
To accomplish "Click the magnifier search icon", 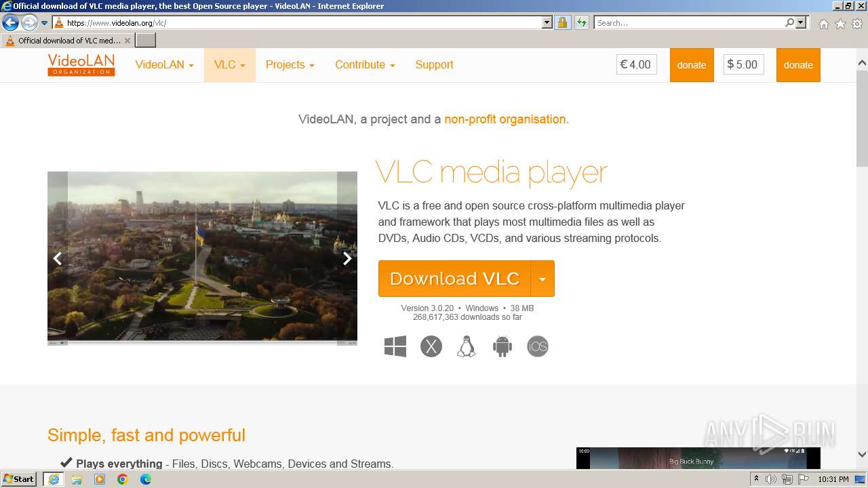I will (789, 22).
